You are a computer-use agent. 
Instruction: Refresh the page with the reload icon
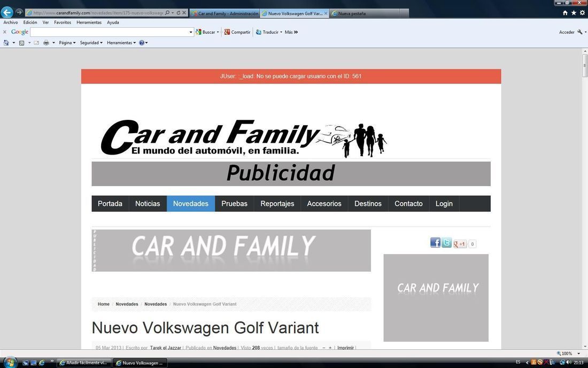[178, 13]
